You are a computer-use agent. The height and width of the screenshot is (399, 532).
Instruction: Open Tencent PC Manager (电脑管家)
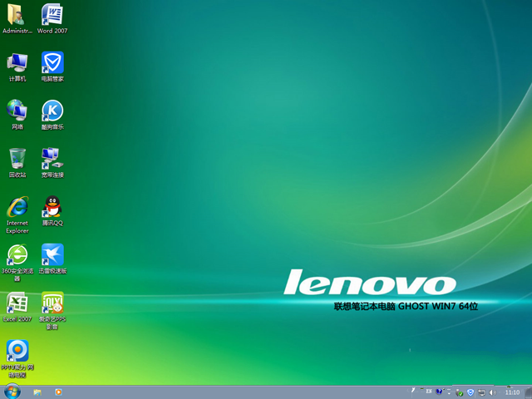[52, 63]
